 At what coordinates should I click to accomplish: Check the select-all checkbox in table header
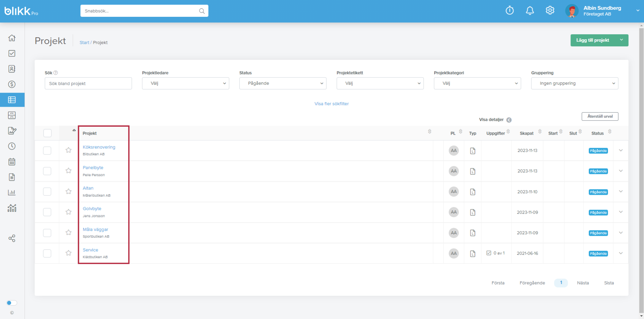(x=47, y=133)
